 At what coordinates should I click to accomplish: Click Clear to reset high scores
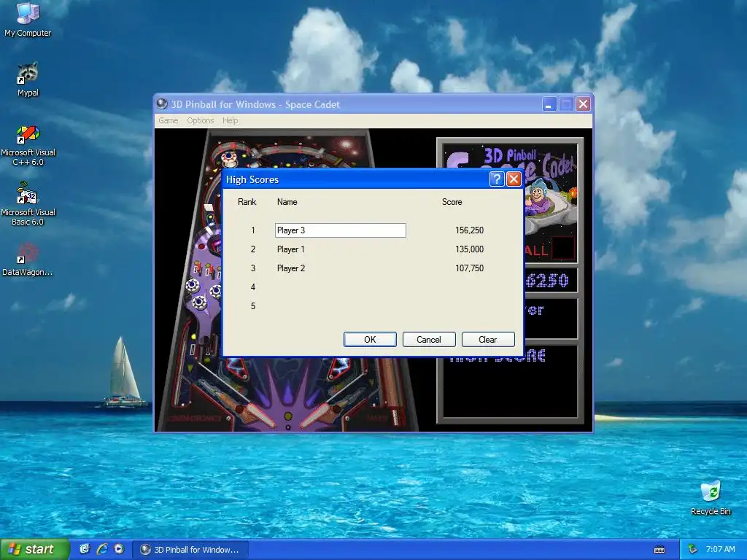[488, 340]
